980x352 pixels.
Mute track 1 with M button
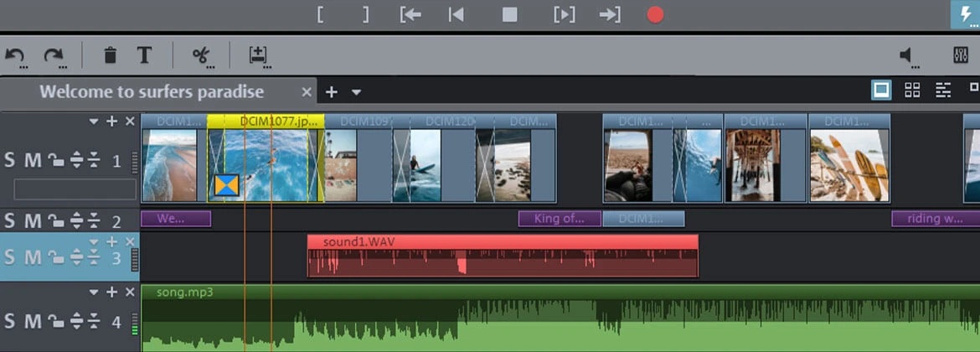coord(33,161)
